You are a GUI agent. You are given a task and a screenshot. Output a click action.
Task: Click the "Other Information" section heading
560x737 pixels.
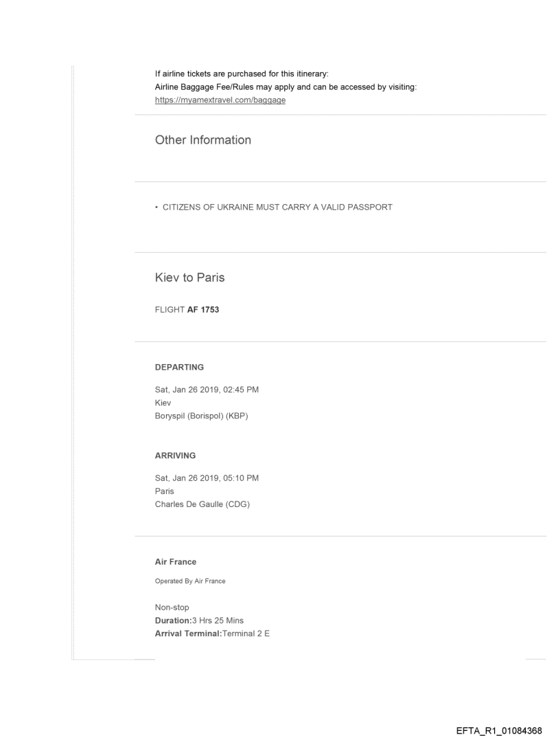pos(202,140)
